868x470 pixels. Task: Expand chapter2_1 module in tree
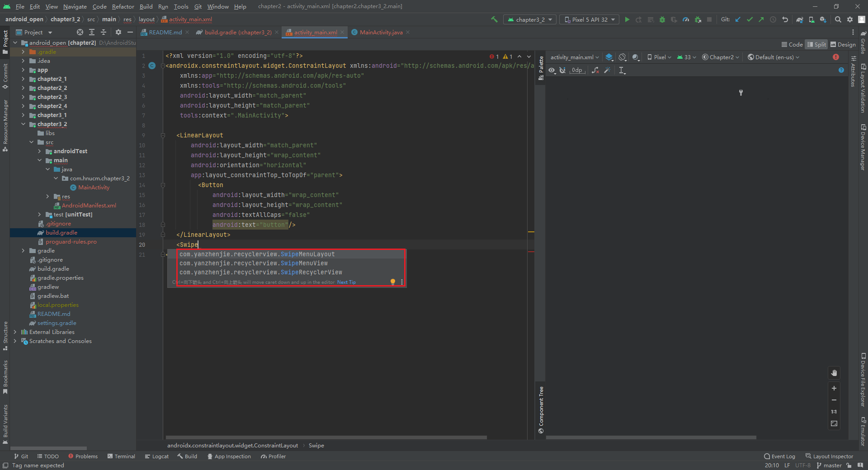[23, 79]
